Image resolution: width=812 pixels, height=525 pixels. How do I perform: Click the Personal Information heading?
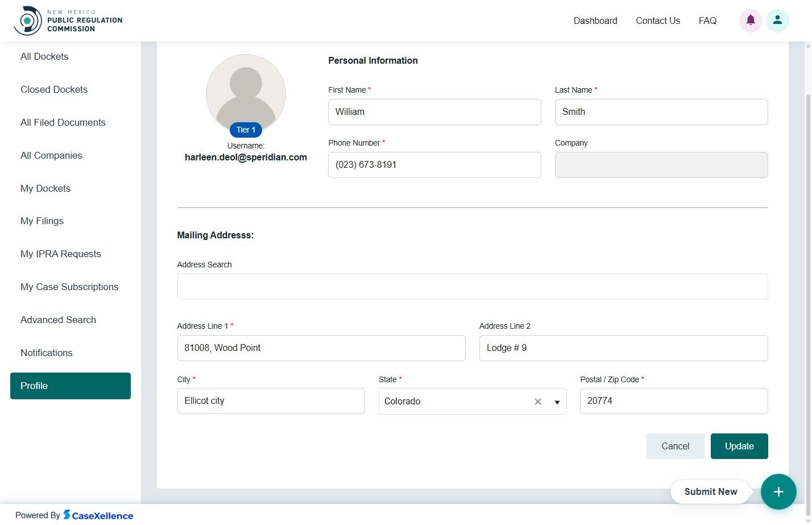pos(373,60)
